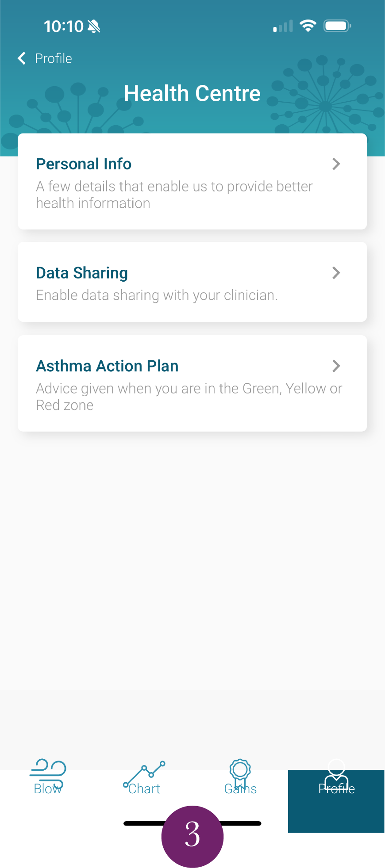The height and width of the screenshot is (868, 385).
Task: Switch to the Chart tab label
Action: [144, 789]
